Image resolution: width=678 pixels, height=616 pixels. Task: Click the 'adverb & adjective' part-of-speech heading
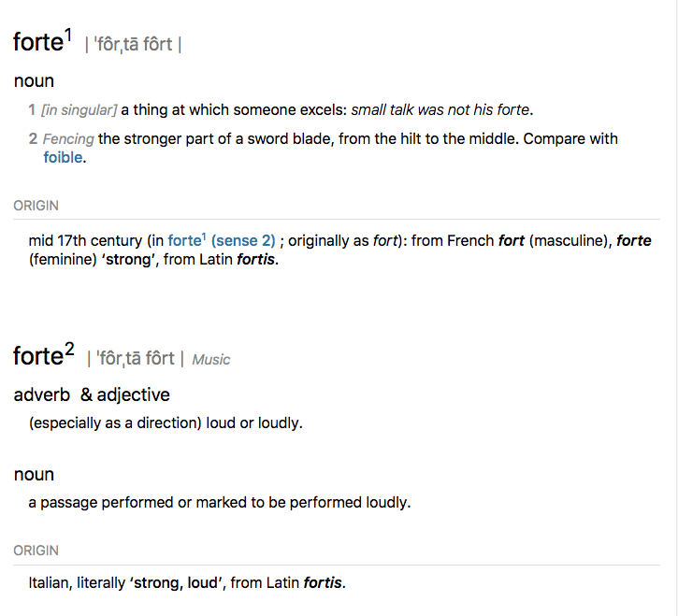92,395
